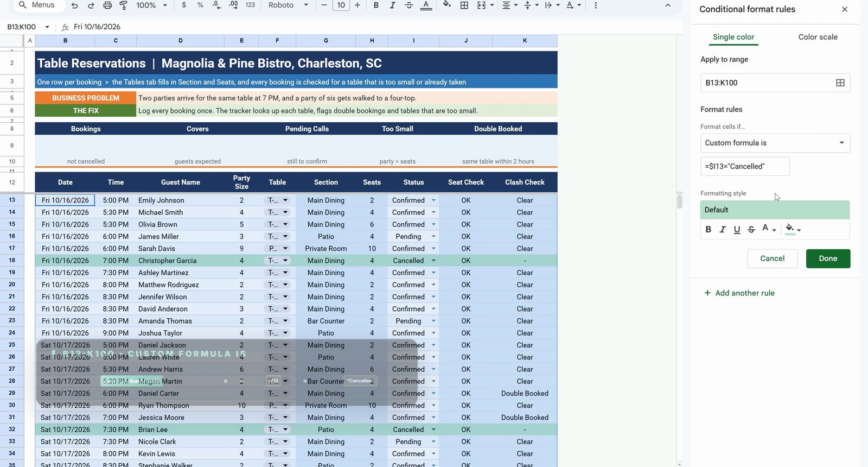The height and width of the screenshot is (467, 868).
Task: Open the Custom formula is dropdown
Action: [x=775, y=143]
